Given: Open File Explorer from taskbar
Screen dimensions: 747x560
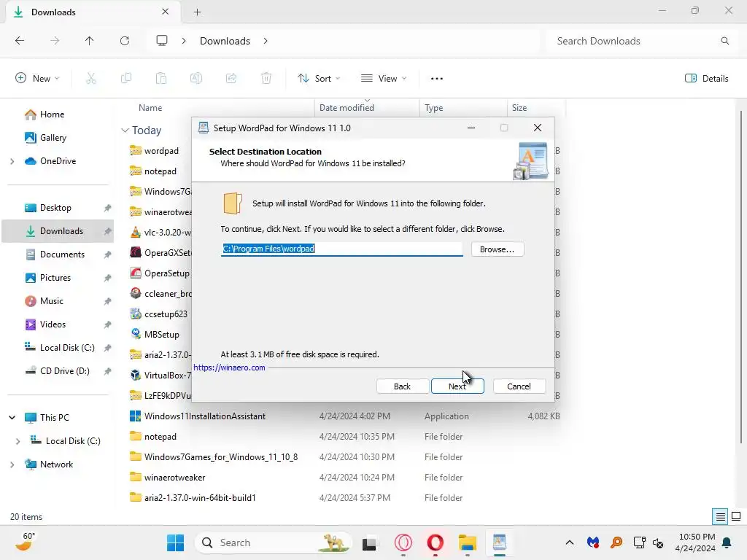Looking at the screenshot, I should pos(468,542).
